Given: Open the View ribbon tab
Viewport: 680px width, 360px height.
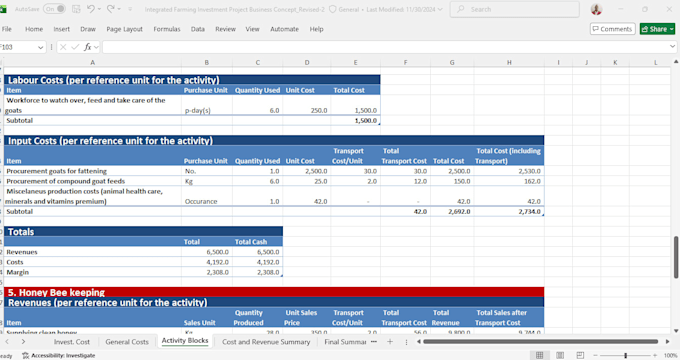Looking at the screenshot, I should pyautogui.click(x=252, y=29).
